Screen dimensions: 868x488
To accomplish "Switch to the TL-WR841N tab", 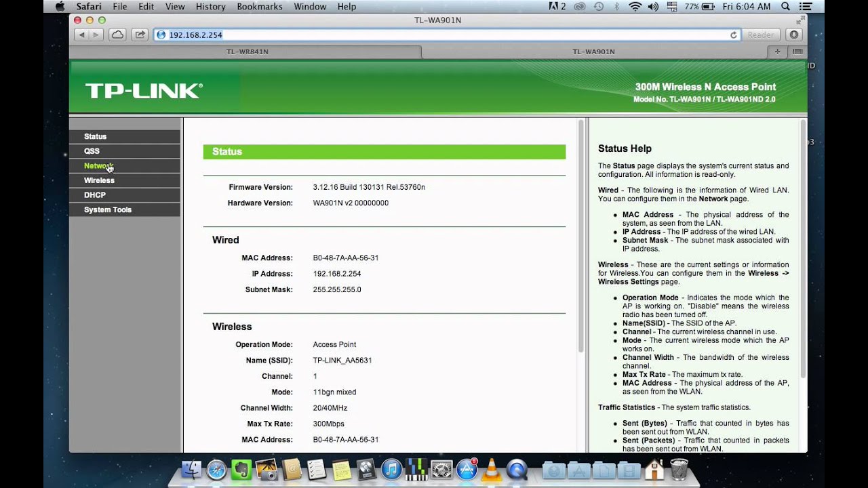I will (x=245, y=52).
